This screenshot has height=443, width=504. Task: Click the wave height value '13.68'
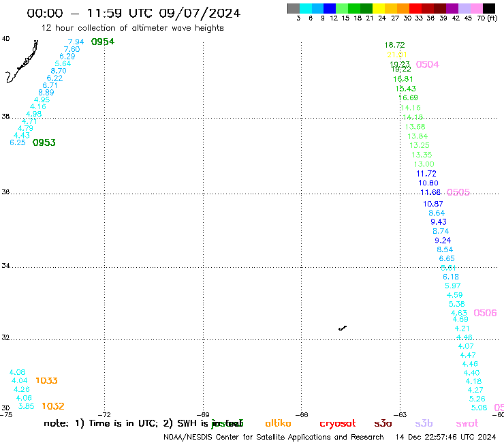coord(415,127)
